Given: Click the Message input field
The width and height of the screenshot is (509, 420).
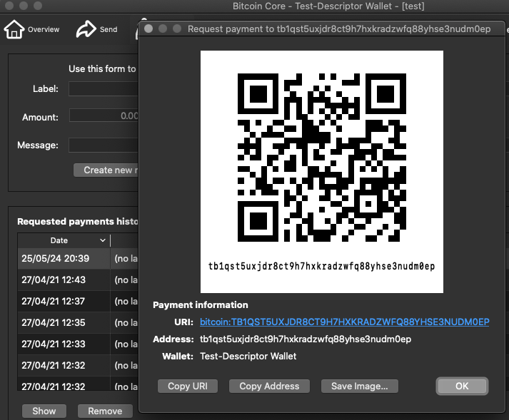Looking at the screenshot, I should [104, 145].
